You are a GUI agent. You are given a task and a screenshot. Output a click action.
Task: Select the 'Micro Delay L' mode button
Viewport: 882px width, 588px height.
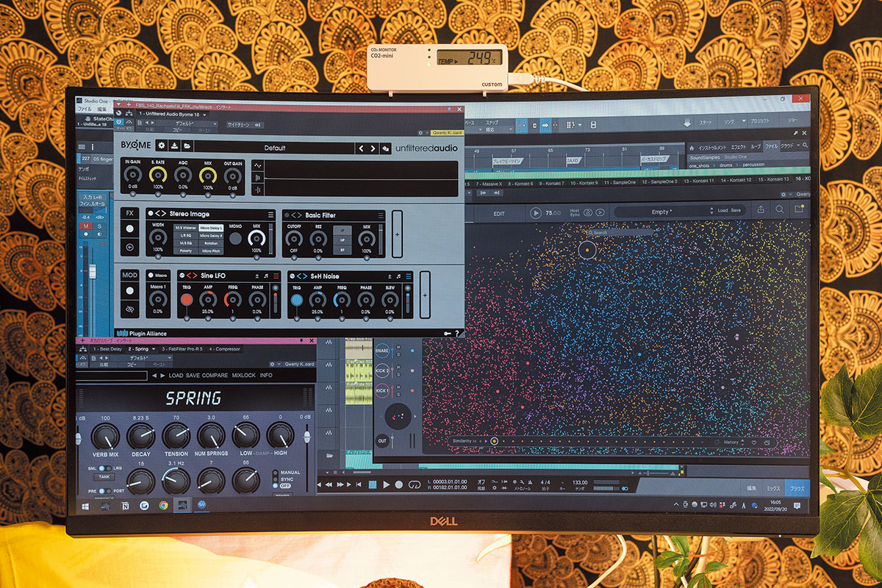[211, 229]
